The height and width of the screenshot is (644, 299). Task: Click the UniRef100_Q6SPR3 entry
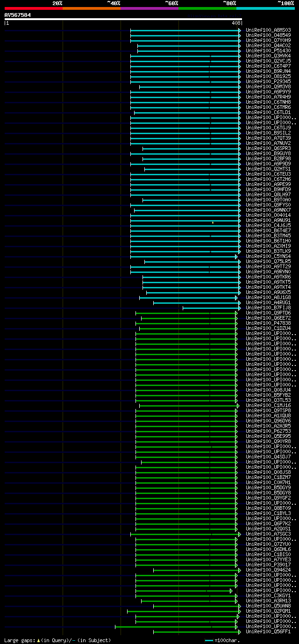coord(268,148)
